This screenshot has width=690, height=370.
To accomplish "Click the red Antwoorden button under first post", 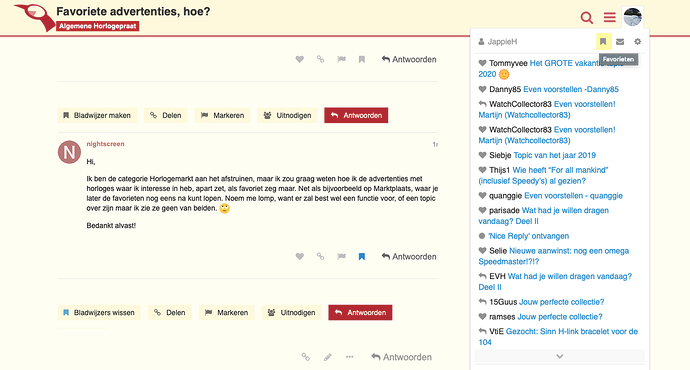I will (x=356, y=115).
